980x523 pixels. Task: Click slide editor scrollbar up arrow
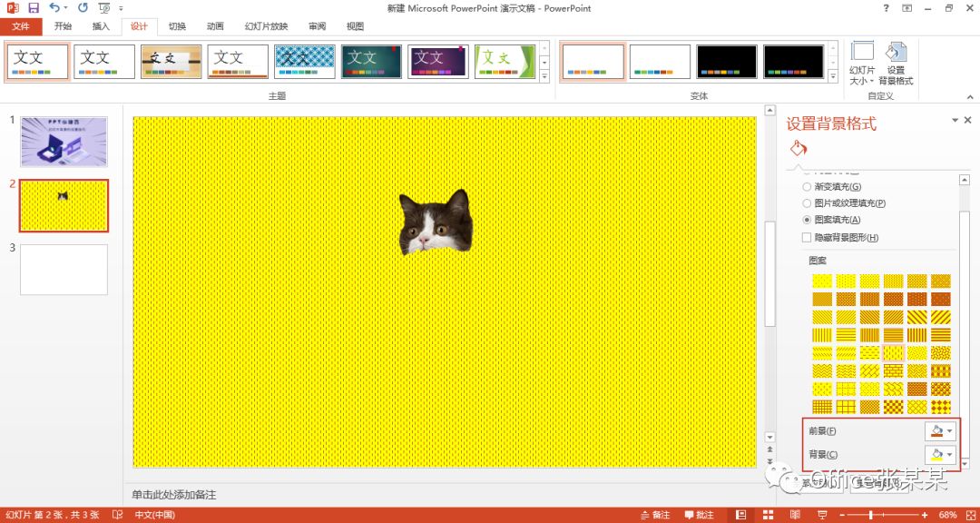(x=770, y=110)
